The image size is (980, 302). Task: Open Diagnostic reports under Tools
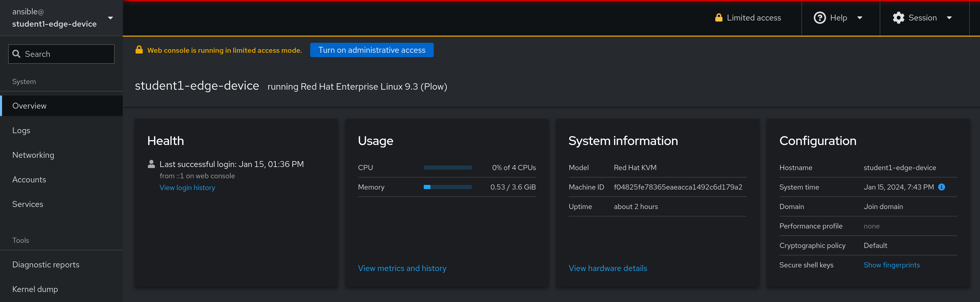pos(62,265)
